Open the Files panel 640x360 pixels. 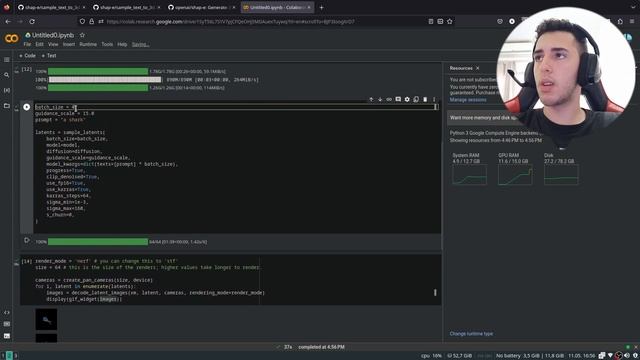coord(7,106)
